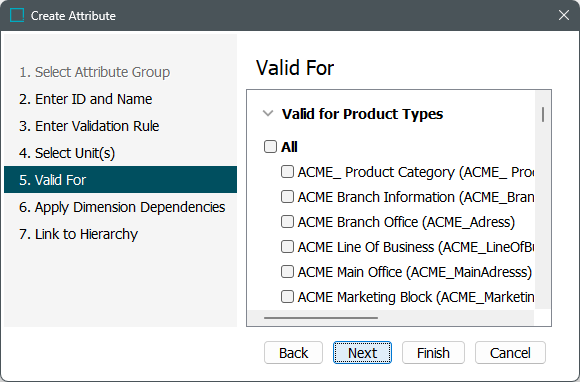Click the horizontal scrollbar of the list
The width and height of the screenshot is (580, 382).
click(321, 318)
